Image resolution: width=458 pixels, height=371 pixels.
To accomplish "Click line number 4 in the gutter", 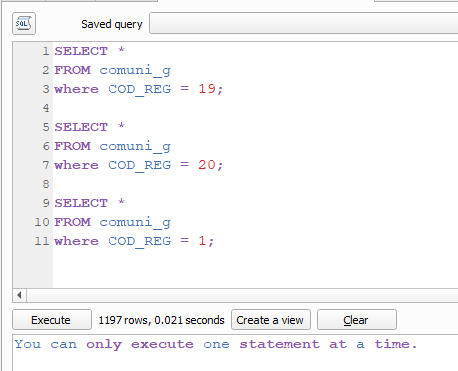I will click(x=46, y=108).
